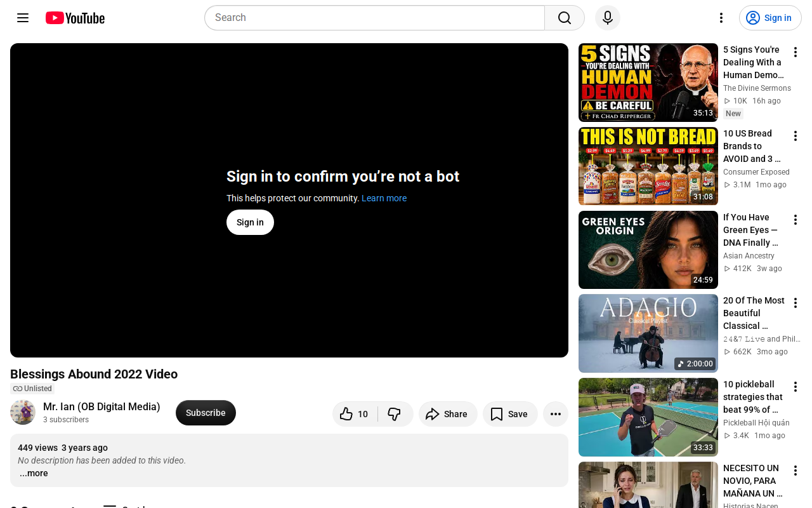Open menu for Green Eyes video

point(795,220)
